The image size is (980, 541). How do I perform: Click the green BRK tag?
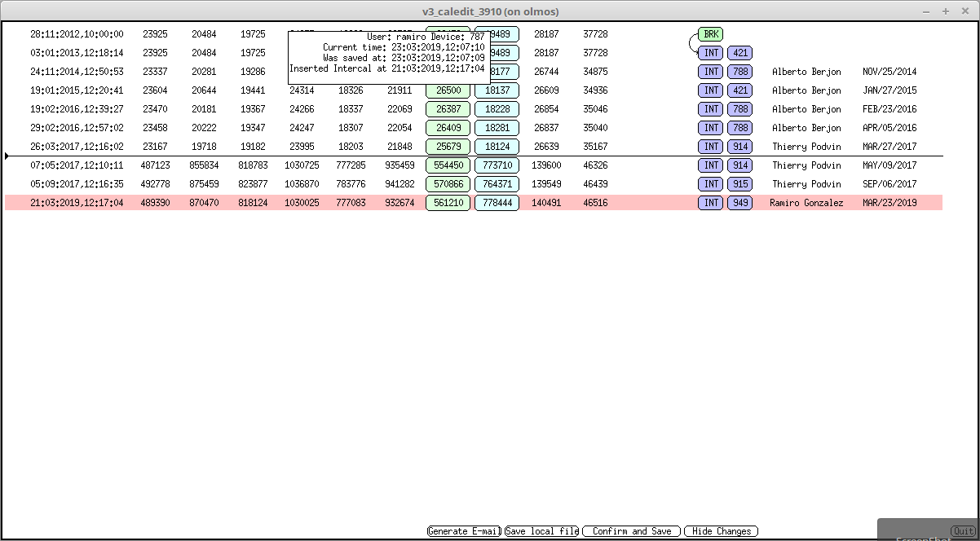tap(711, 34)
